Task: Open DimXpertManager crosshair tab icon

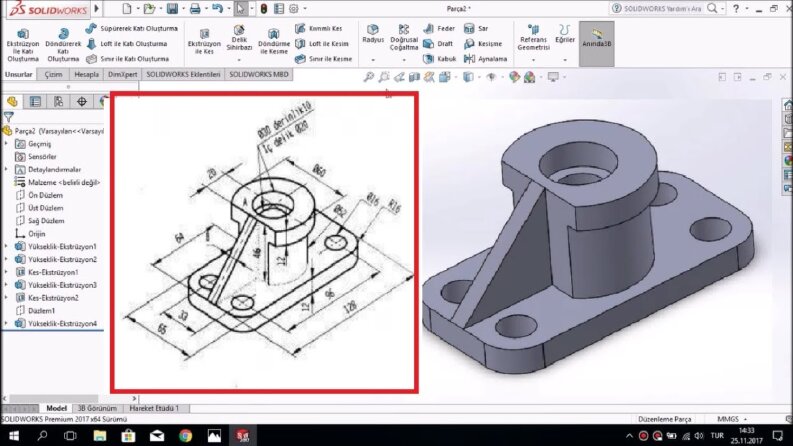Action: pos(81,102)
